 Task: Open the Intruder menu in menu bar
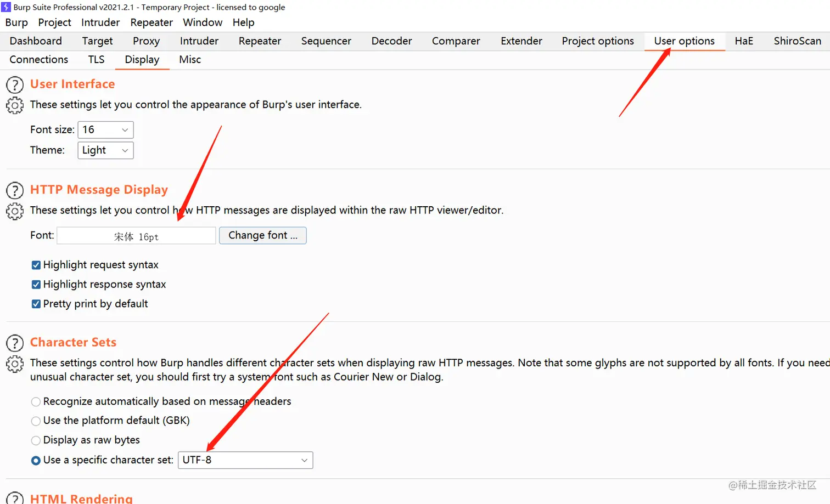(100, 22)
